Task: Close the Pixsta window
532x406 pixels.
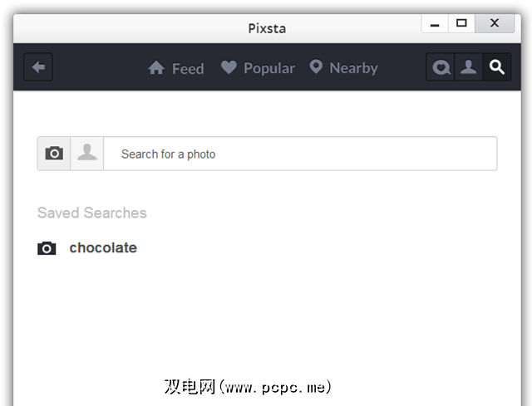Action: tap(495, 23)
